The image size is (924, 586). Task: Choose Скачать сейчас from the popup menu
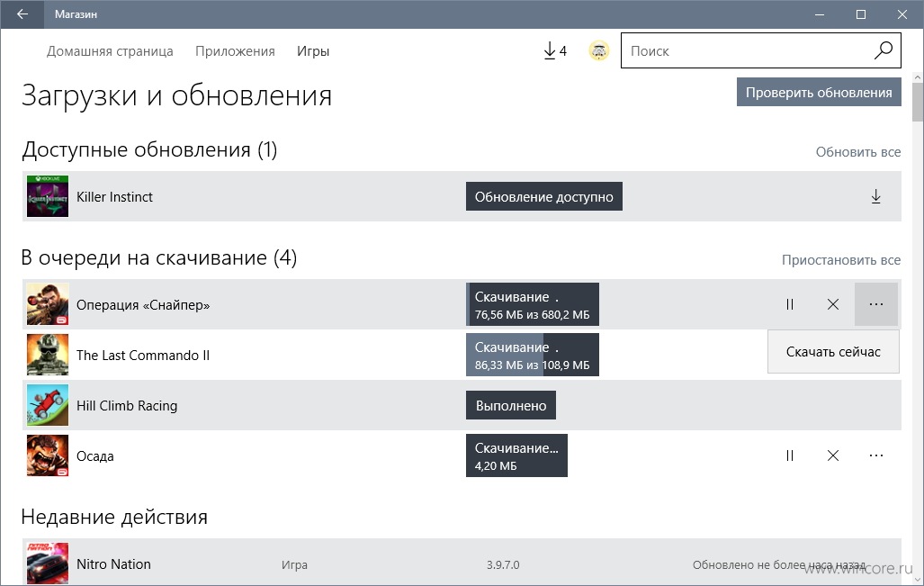point(833,351)
